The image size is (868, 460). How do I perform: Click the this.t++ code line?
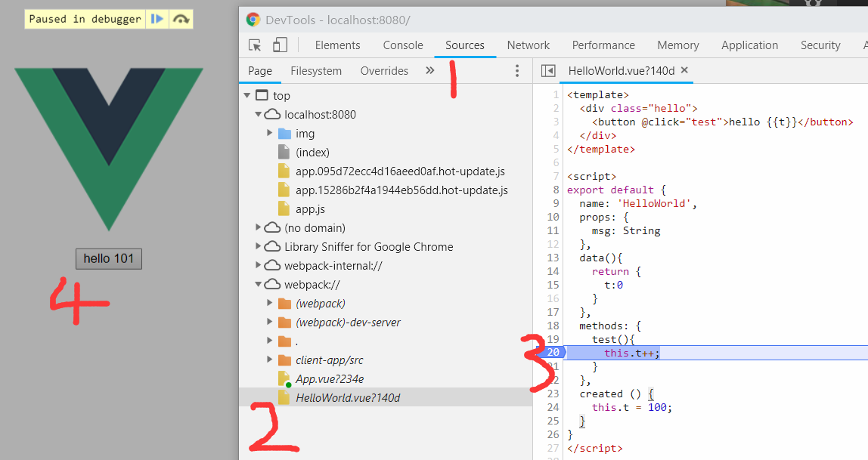[631, 353]
